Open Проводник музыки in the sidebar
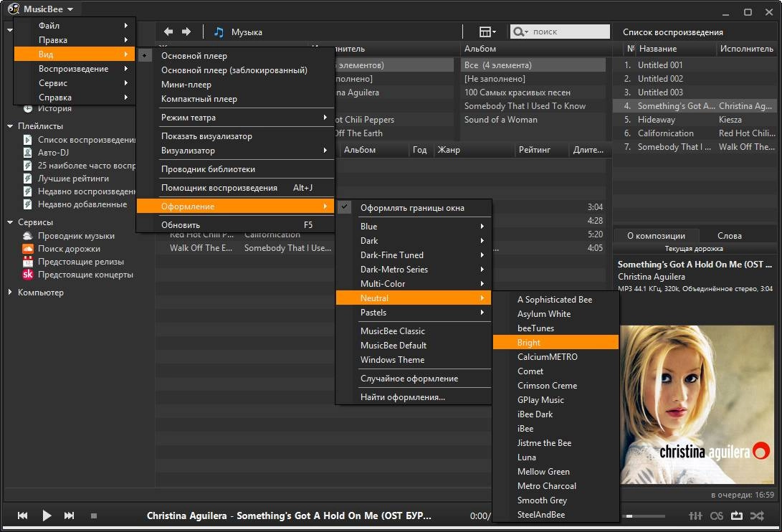Screen dimensions: 782x532 (76, 236)
